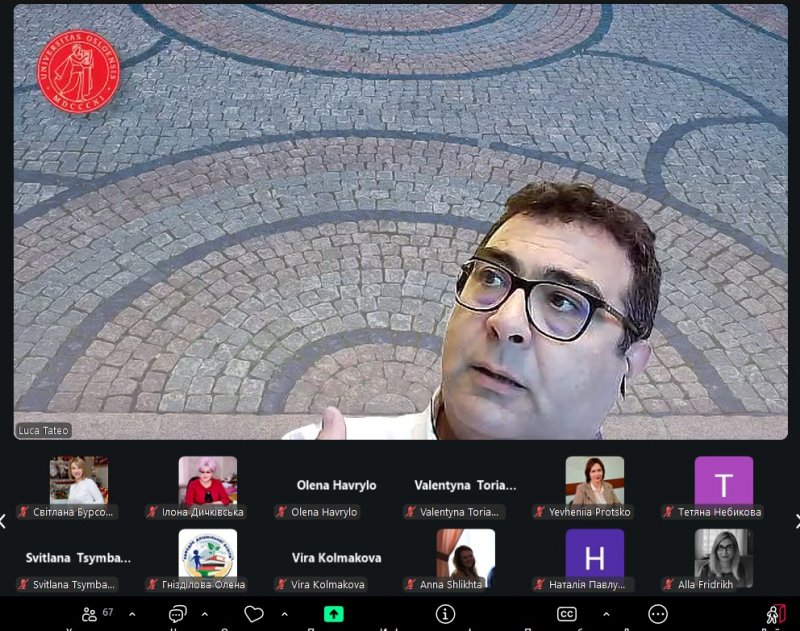This screenshot has height=631, width=800.
Task: Click the red leave meeting icon
Action: [x=776, y=614]
